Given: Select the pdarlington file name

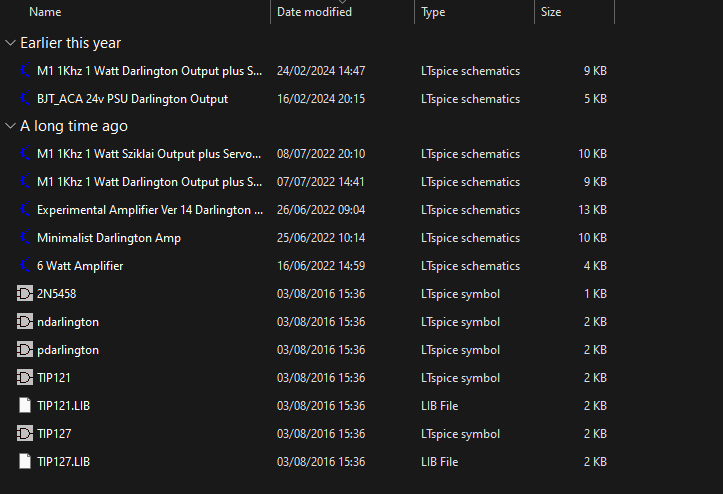Looking at the screenshot, I should click(x=68, y=350).
